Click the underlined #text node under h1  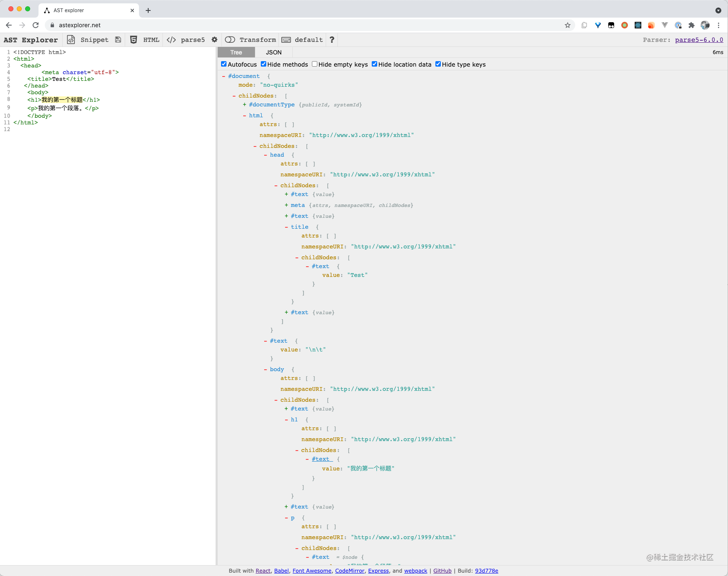pyautogui.click(x=322, y=459)
